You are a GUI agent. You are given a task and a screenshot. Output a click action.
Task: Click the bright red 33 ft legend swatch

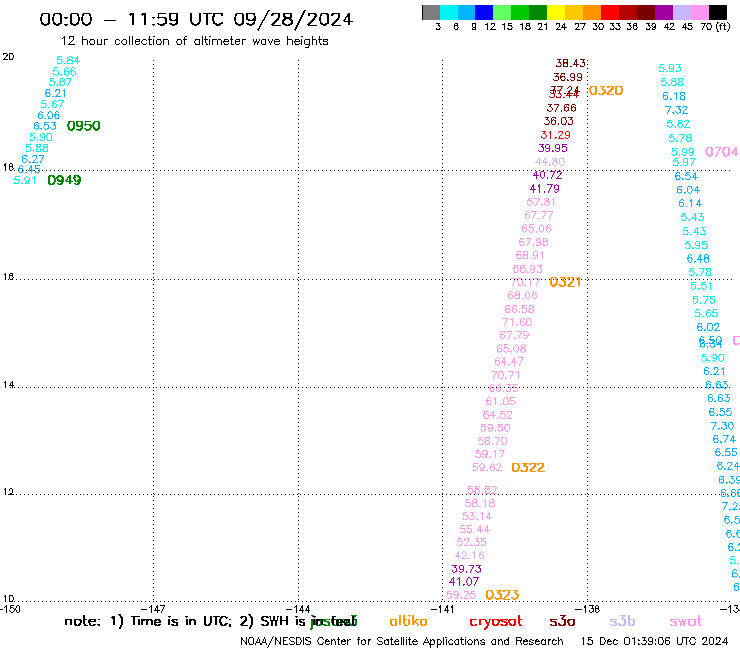tap(610, 12)
